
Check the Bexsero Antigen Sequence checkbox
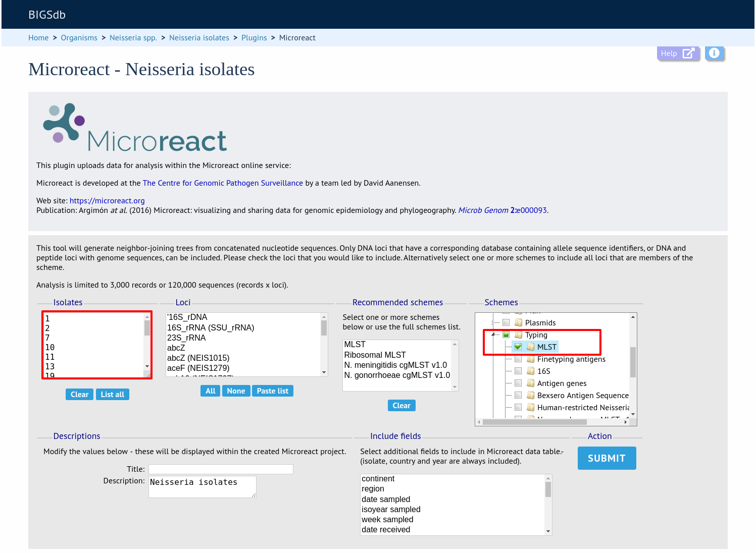pos(518,396)
